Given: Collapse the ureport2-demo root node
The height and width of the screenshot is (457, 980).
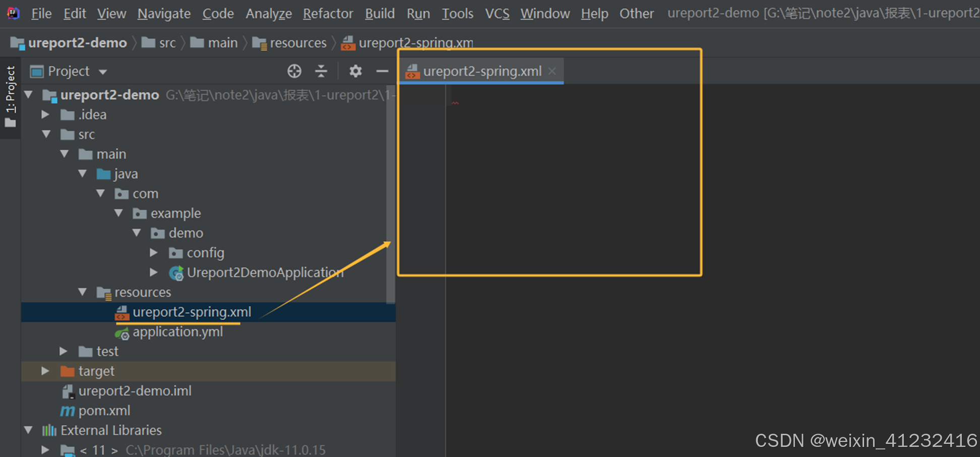Looking at the screenshot, I should point(29,95).
